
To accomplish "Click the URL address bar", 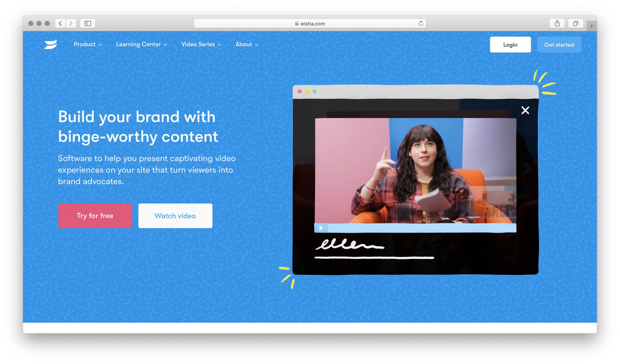I will (310, 23).
